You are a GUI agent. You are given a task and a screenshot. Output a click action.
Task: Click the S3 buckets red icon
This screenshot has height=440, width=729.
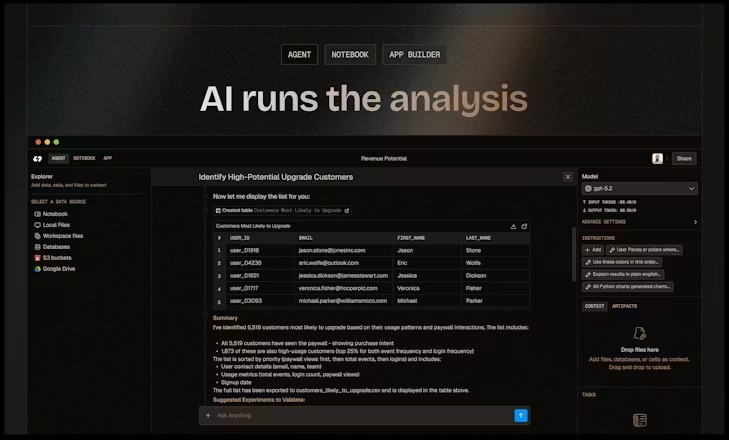click(x=37, y=258)
